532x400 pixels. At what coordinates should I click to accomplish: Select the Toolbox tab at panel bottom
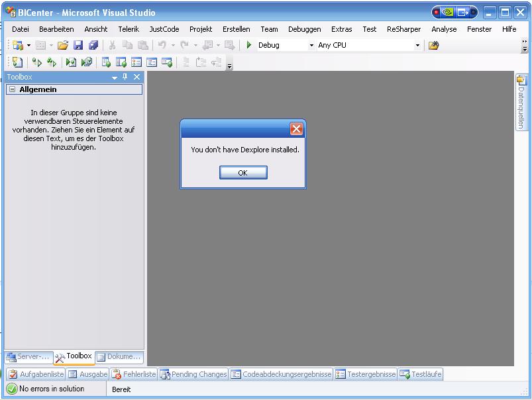[x=74, y=356]
